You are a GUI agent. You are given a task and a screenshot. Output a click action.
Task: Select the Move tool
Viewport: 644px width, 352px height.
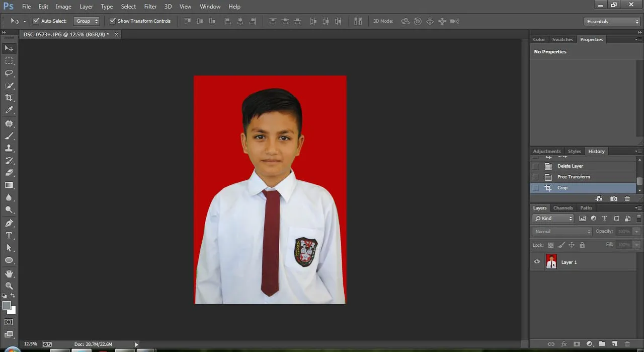click(9, 48)
